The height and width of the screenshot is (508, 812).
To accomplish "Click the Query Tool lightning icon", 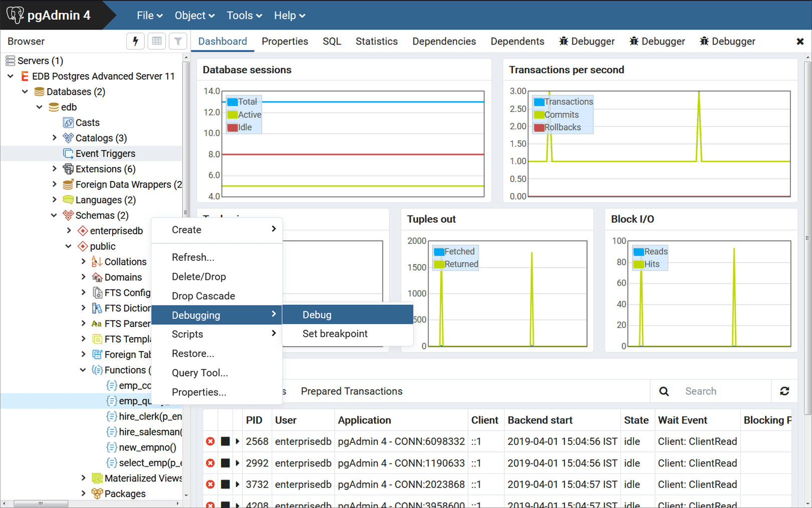I will [135, 41].
